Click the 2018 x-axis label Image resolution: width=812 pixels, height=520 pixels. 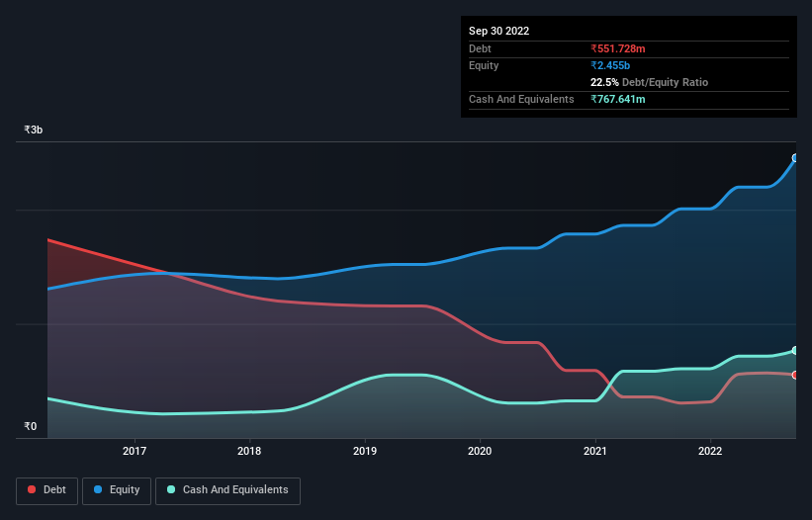pos(249,451)
